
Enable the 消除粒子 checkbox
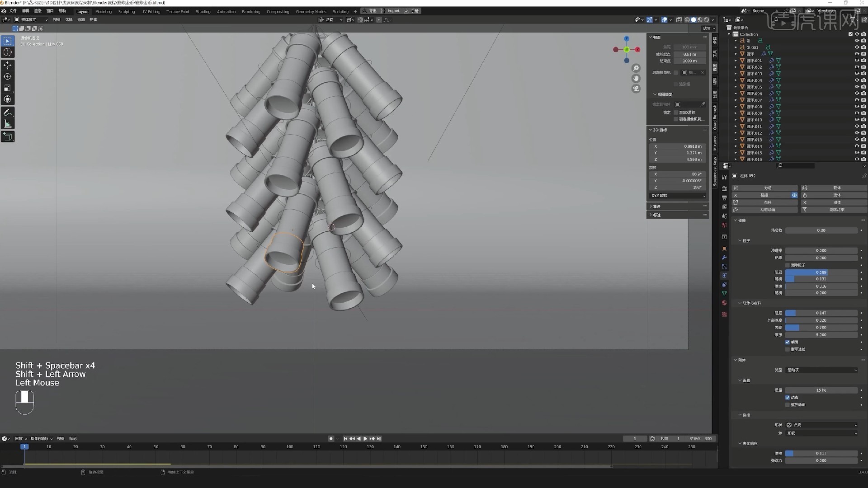[x=788, y=265]
